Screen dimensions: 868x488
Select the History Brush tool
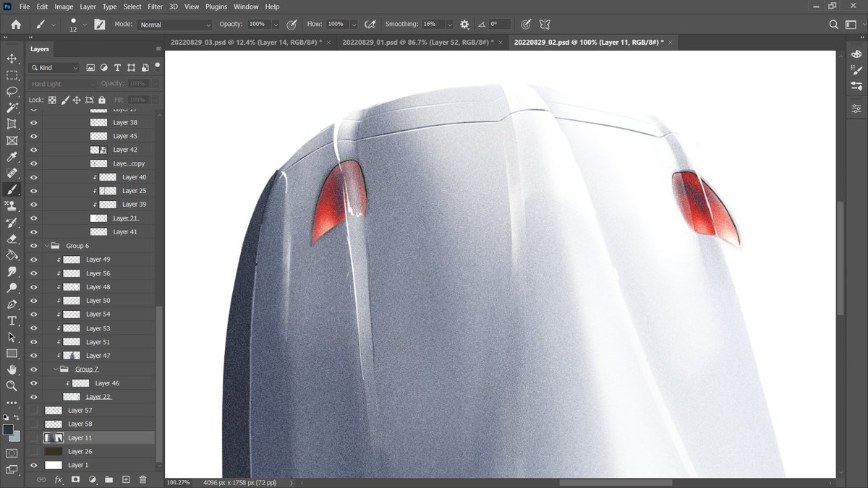click(x=12, y=223)
